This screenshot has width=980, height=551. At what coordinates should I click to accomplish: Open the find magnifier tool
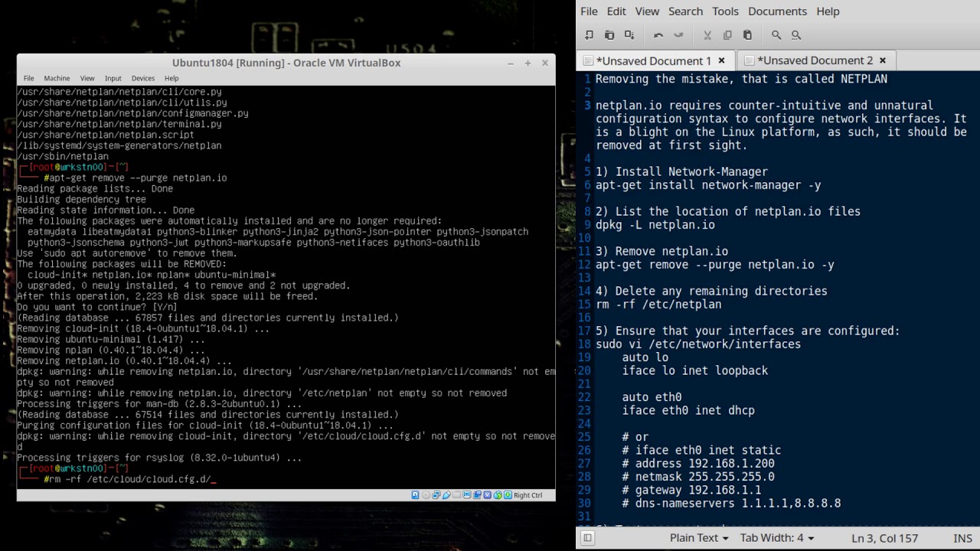[776, 35]
